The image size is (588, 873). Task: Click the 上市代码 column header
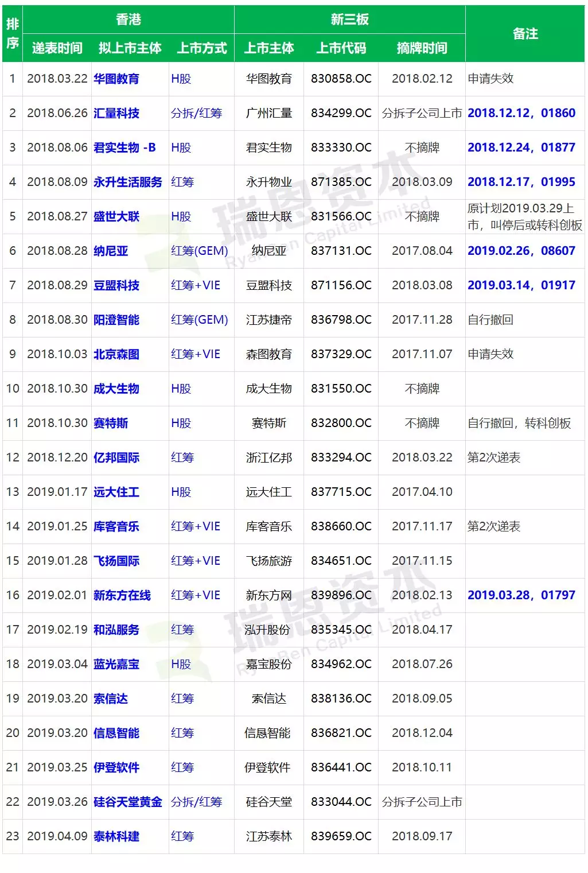[341, 48]
